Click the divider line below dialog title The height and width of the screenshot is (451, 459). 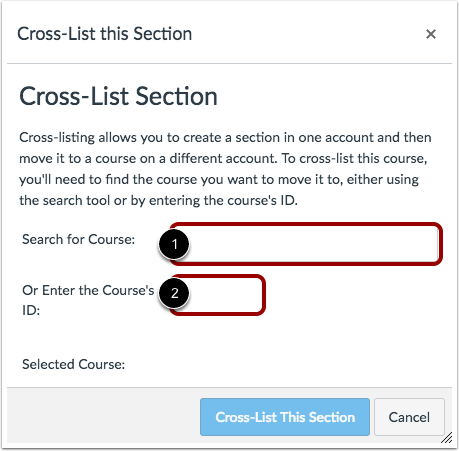tap(229, 63)
